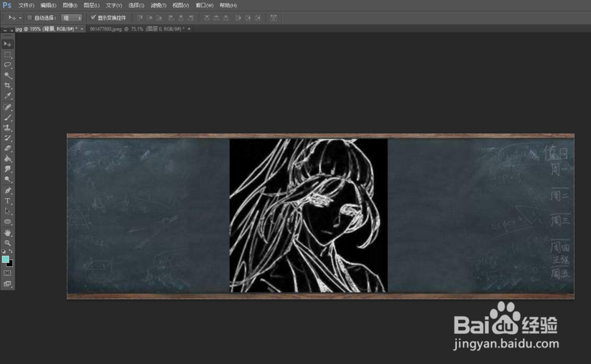Viewport: 591px width, 364px height.
Task: Select the Crop tool
Action: tap(8, 86)
